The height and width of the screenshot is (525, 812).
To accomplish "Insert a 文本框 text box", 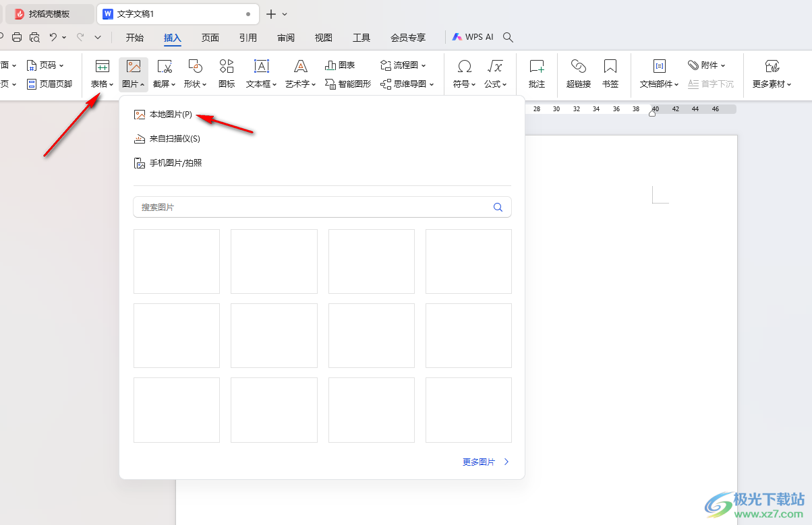I will pyautogui.click(x=261, y=74).
